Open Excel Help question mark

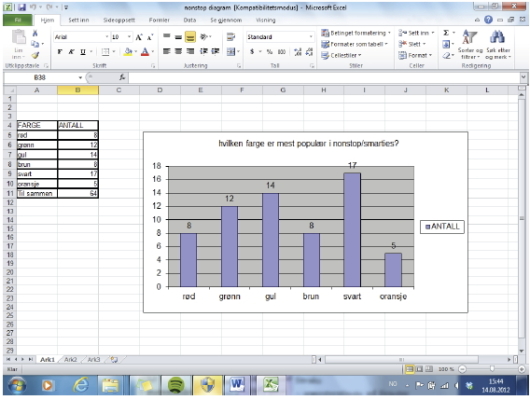coord(488,20)
